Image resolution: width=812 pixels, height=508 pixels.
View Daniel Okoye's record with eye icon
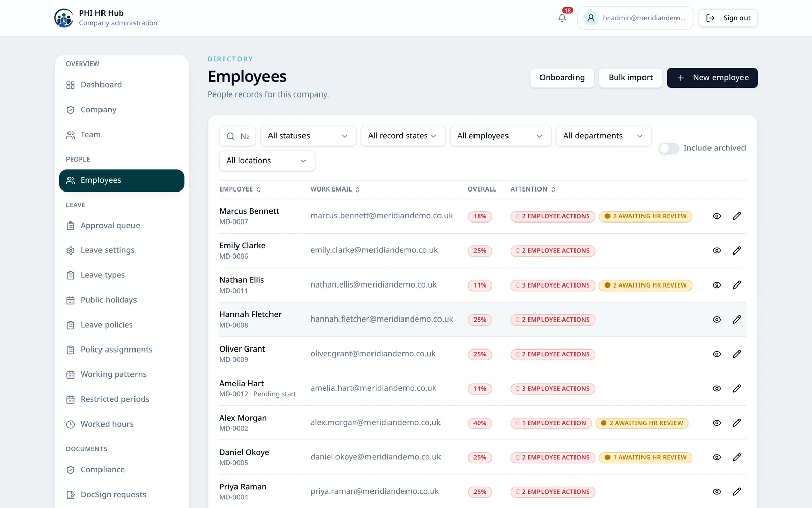717,457
